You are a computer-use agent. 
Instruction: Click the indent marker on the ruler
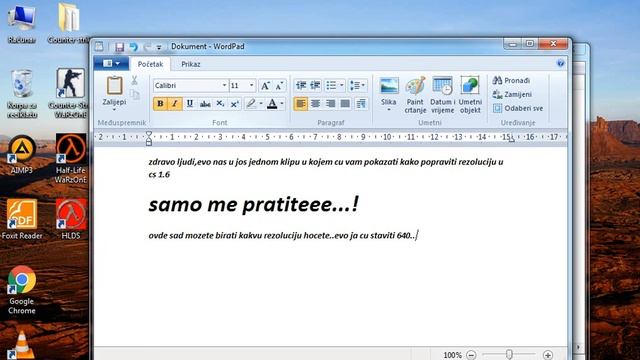click(149, 138)
